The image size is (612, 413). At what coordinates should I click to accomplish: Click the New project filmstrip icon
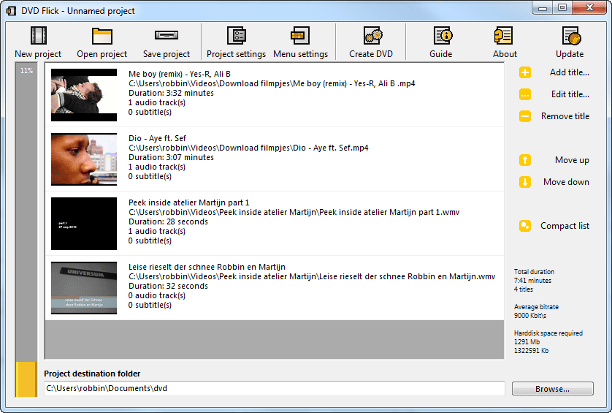pos(39,36)
